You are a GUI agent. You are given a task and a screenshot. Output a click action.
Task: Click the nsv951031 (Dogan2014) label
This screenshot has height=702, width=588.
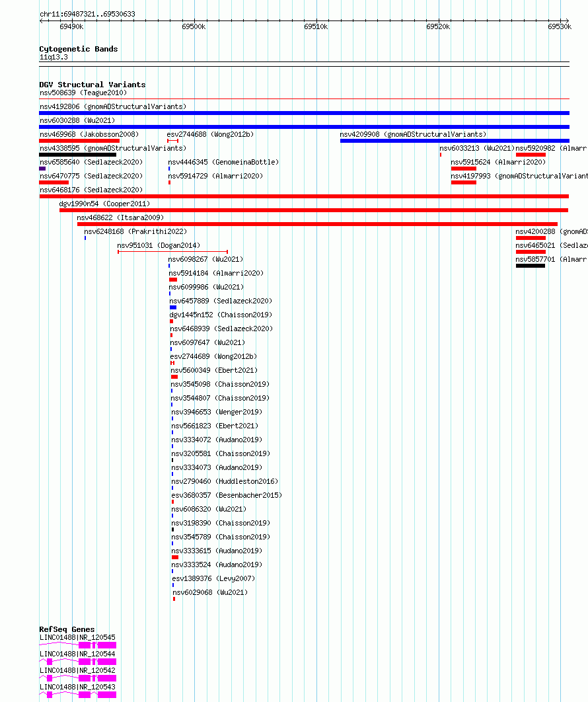pyautogui.click(x=159, y=245)
